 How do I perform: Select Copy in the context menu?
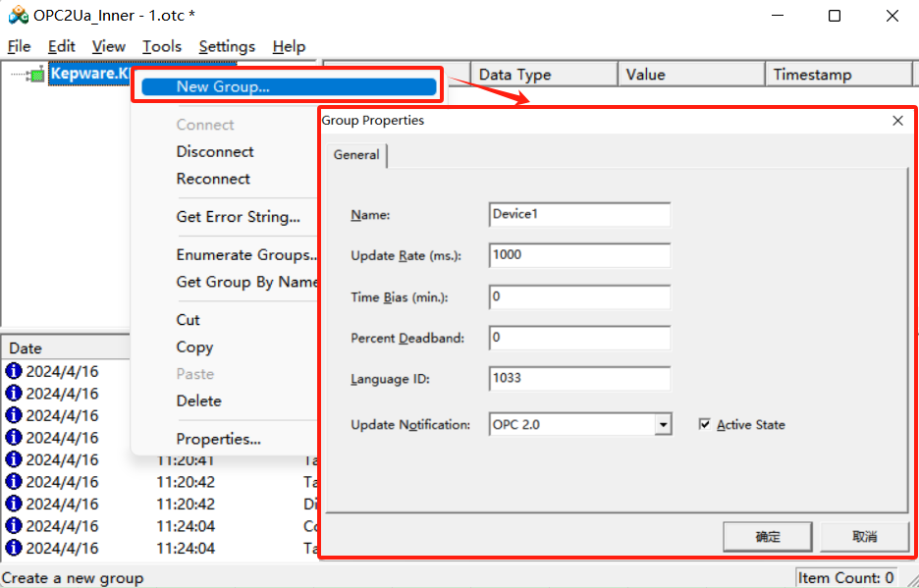[194, 347]
